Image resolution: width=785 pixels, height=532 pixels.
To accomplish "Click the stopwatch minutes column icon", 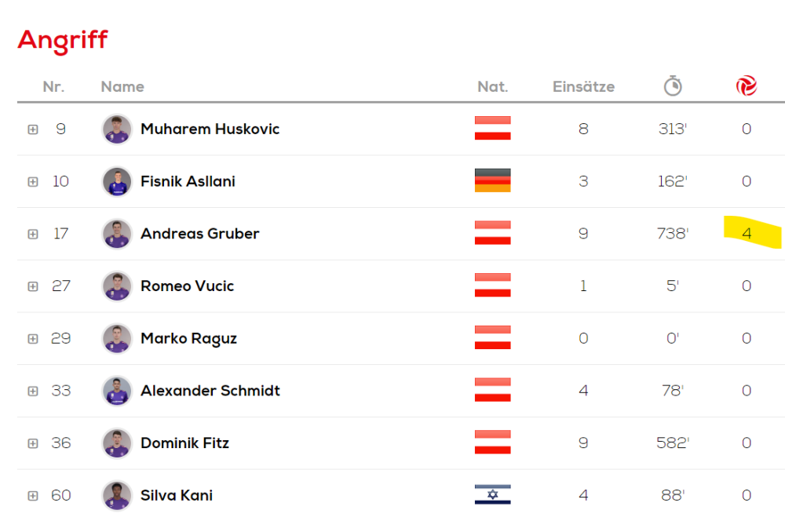I will click(x=673, y=86).
